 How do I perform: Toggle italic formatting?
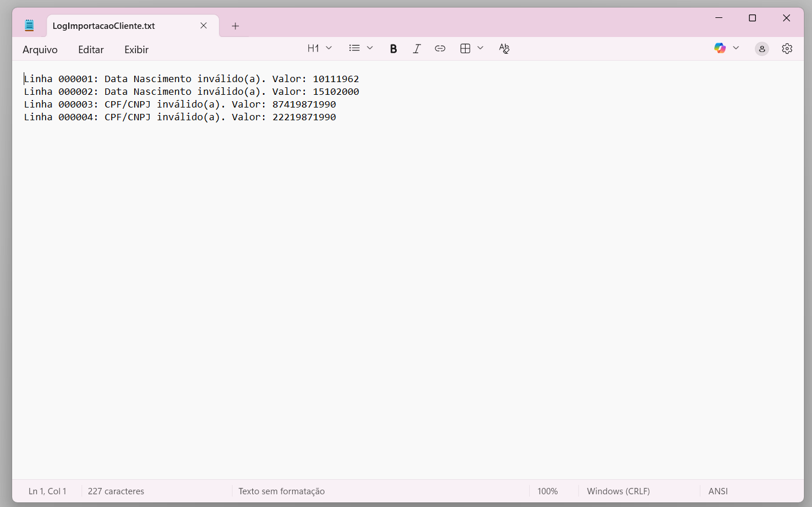click(416, 49)
